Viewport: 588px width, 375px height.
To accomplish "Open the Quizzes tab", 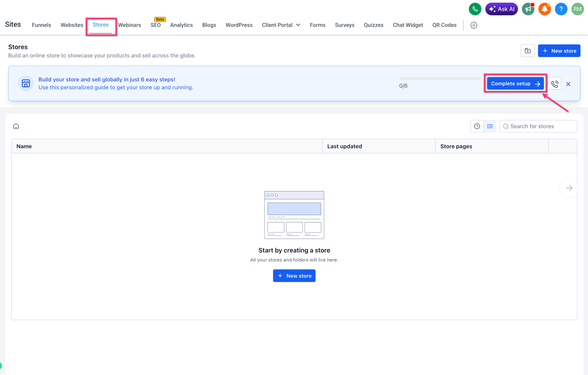I will 373,25.
